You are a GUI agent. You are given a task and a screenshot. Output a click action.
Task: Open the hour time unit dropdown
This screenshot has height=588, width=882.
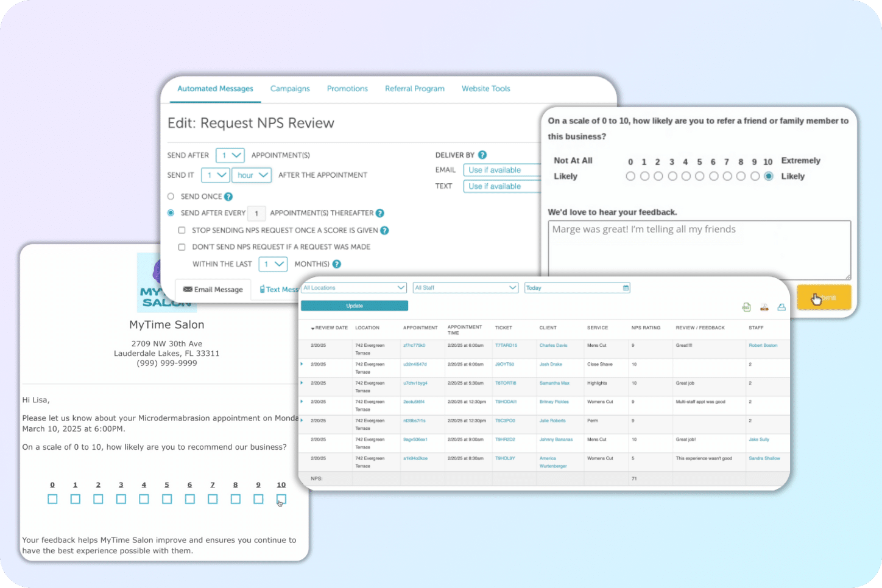[252, 175]
